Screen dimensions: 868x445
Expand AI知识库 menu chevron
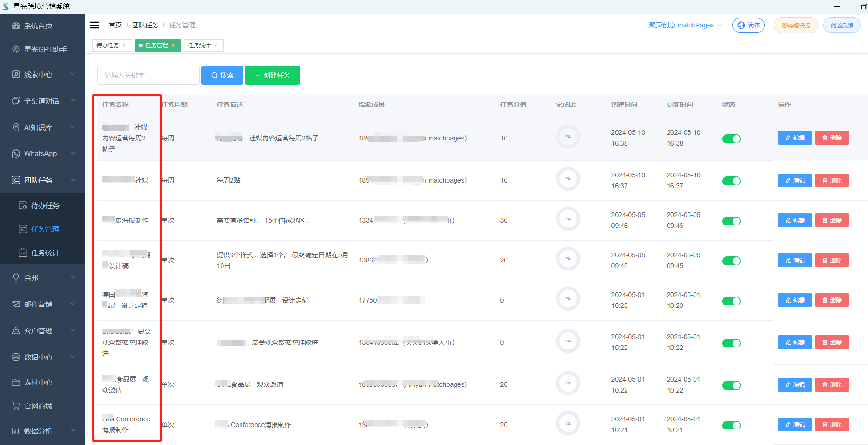click(x=73, y=127)
